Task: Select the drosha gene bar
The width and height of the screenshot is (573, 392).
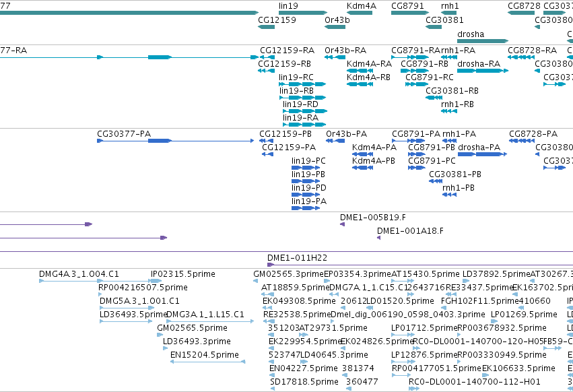Action: tap(483, 41)
